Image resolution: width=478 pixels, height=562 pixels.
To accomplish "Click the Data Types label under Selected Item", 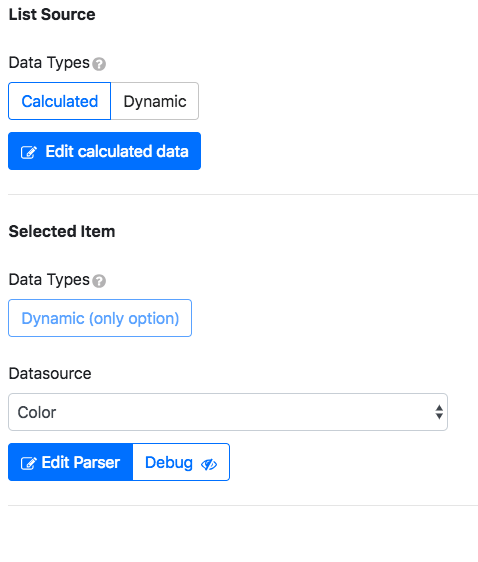I will coord(49,280).
